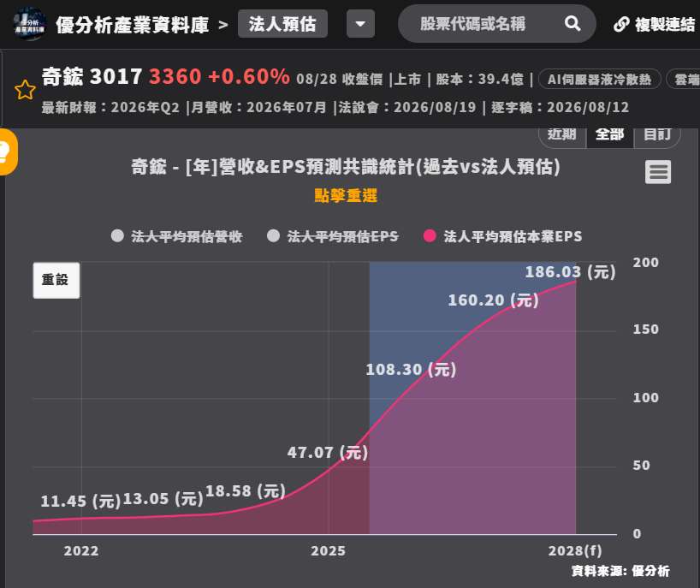Click the 18.58 (元) data label
The height and width of the screenshot is (588, 700).
click(x=245, y=491)
